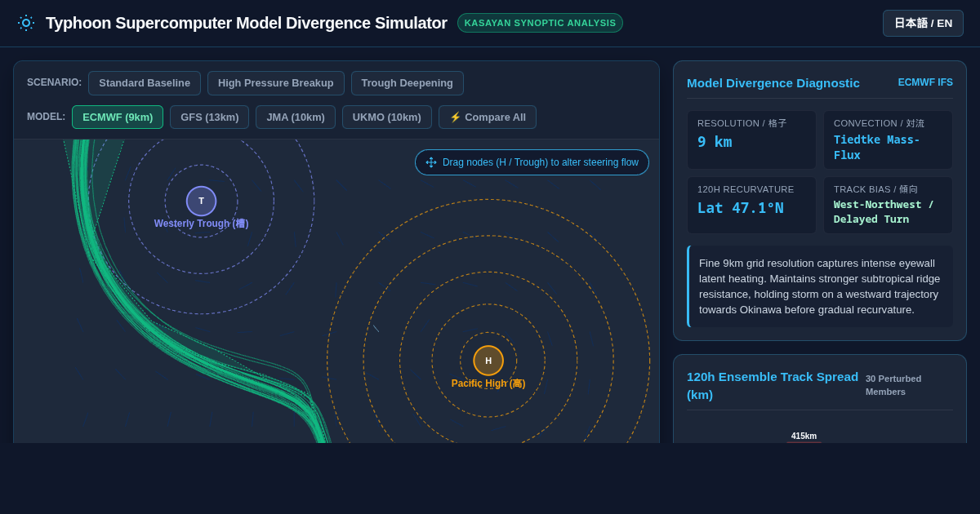Select the Westerly Trough T node
The image size is (980, 514).
tap(201, 201)
